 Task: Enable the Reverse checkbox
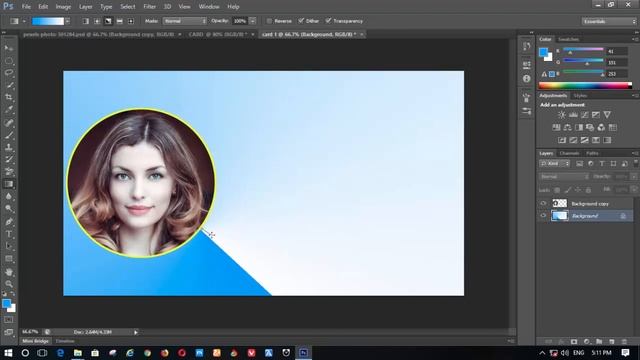[x=269, y=21]
